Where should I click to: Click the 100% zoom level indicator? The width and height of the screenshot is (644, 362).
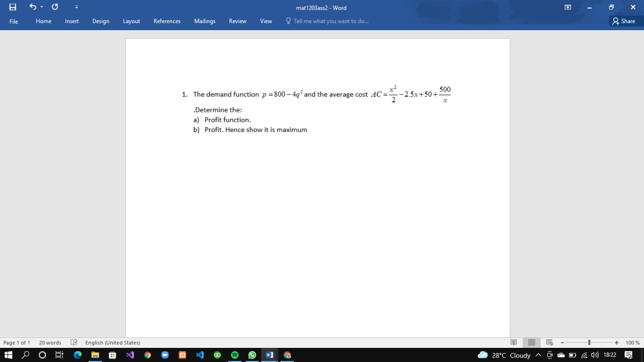coord(632,343)
